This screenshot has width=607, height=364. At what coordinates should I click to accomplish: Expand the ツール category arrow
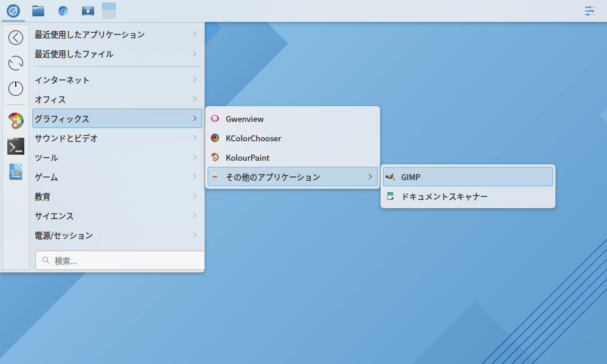click(195, 157)
